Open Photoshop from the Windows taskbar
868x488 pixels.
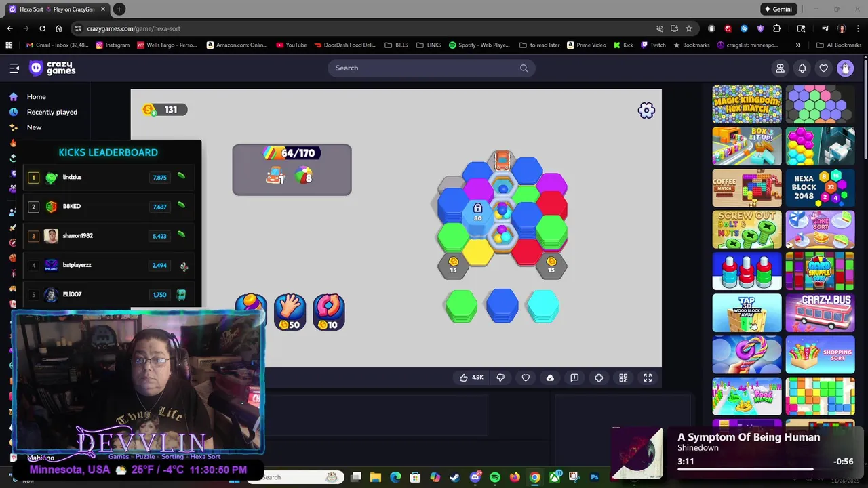(594, 477)
